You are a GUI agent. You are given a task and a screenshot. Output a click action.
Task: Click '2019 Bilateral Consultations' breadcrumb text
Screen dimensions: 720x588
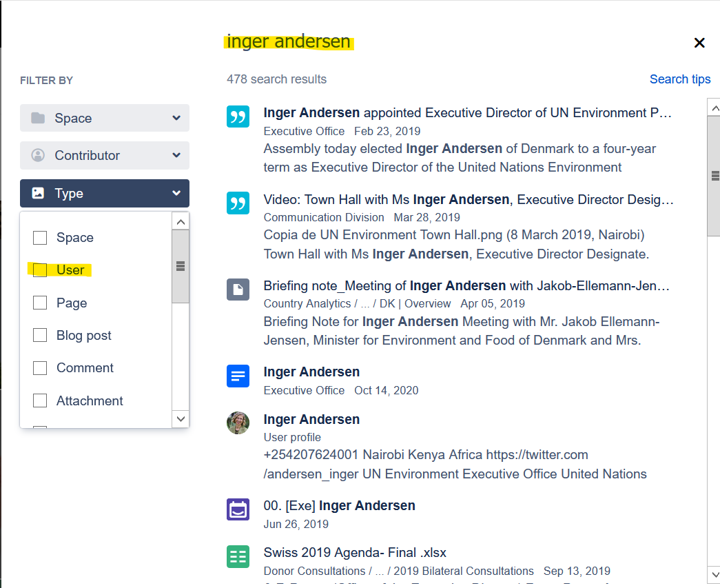tap(464, 571)
